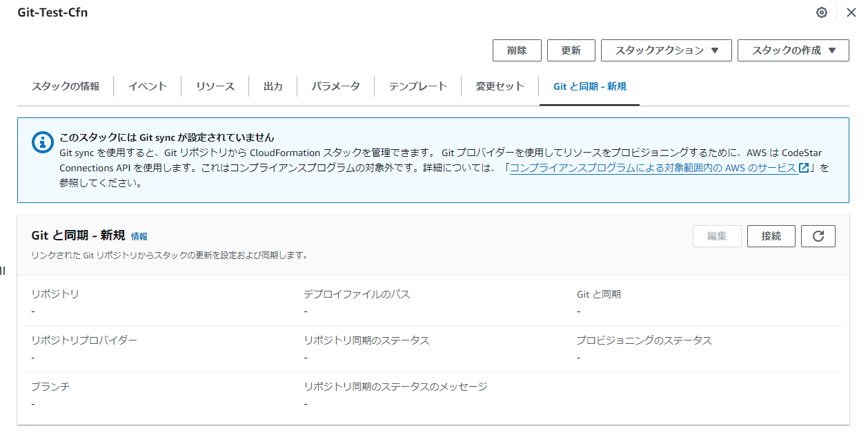Click the リポジトリ同期のステータスのメッセージ label
Viewport: 868px width, 442px height.
coord(395,387)
